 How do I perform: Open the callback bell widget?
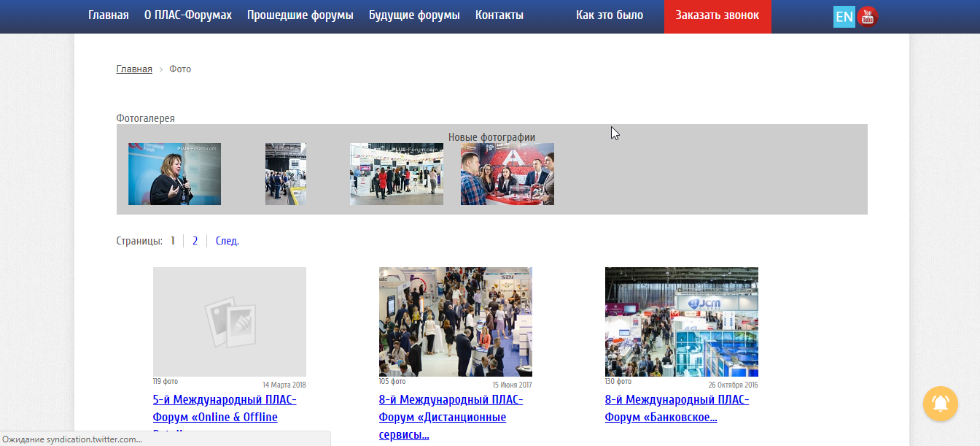940,404
